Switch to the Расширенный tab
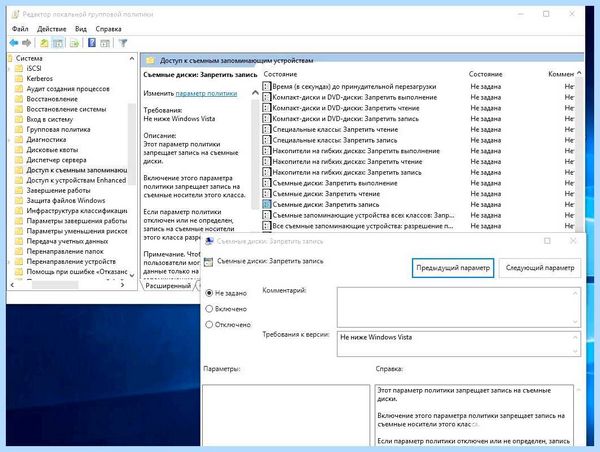 click(x=168, y=286)
